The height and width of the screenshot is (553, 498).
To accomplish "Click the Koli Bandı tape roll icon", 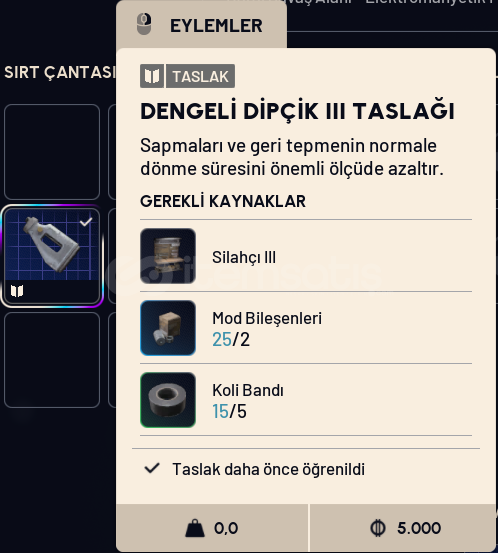I will coord(168,400).
